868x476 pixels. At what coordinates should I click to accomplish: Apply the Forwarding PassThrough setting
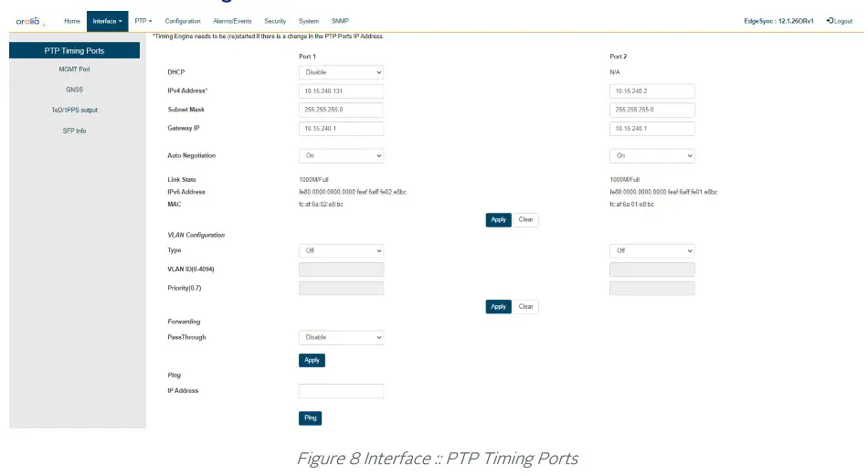pos(312,360)
